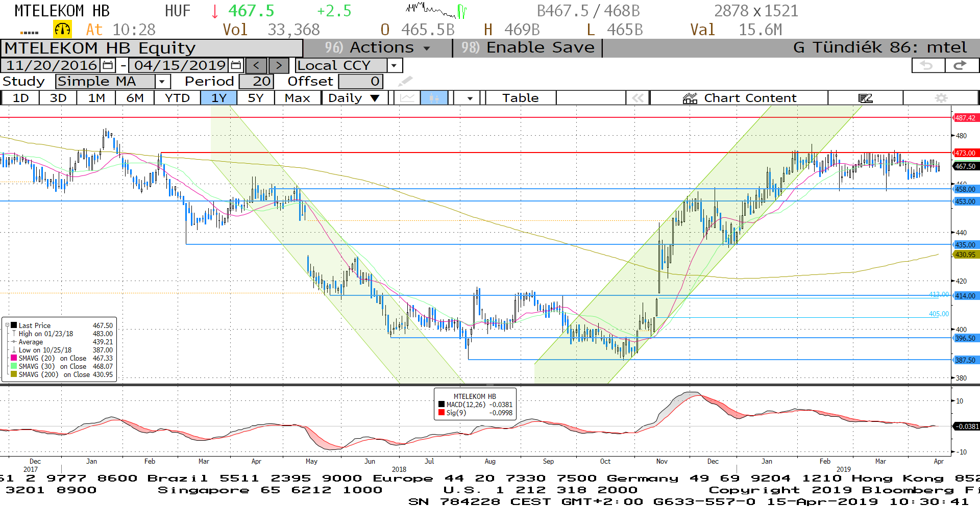Click the Period value field 20
Viewport: 980px width, 530px height.
click(x=257, y=81)
